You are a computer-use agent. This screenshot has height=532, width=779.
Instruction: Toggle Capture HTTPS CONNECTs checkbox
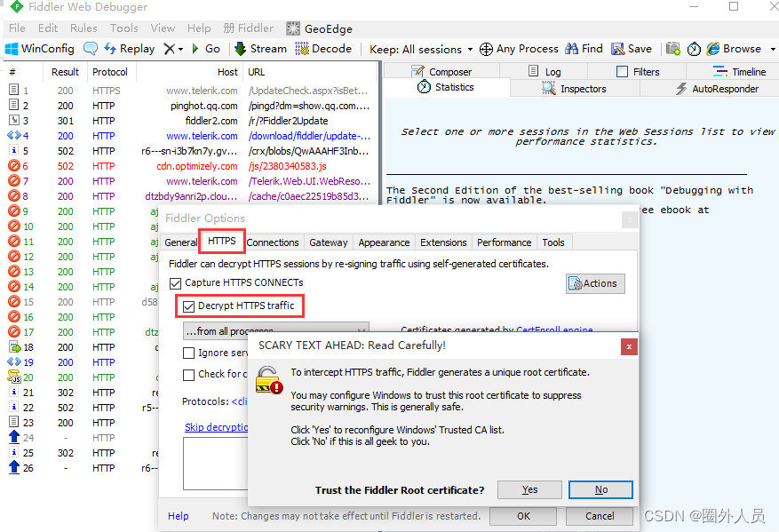point(175,283)
